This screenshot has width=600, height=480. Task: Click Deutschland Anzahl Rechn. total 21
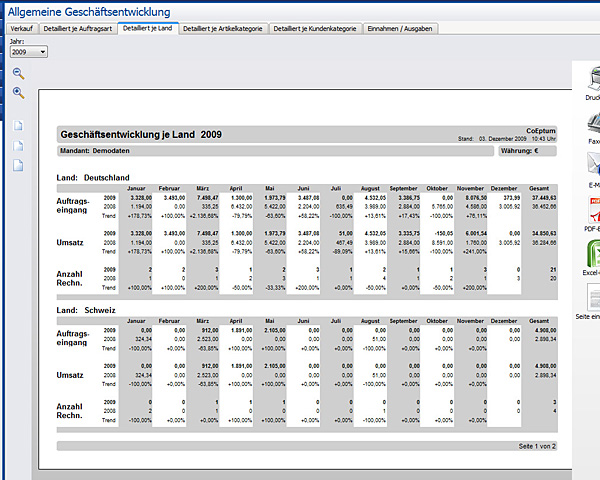(553, 269)
